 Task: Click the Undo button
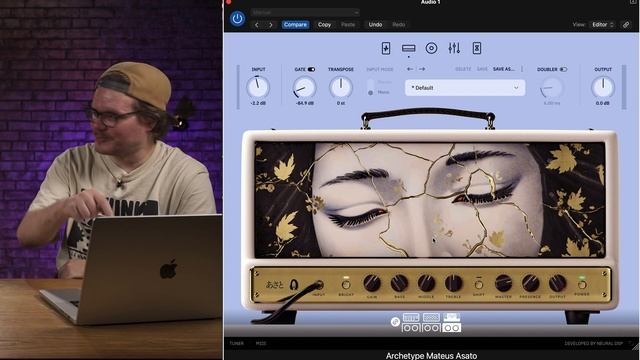[x=376, y=25]
